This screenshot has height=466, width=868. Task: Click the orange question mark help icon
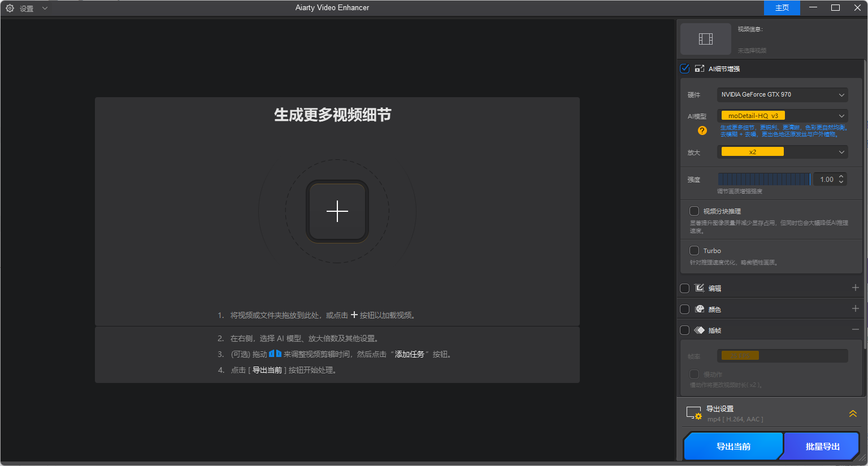702,130
